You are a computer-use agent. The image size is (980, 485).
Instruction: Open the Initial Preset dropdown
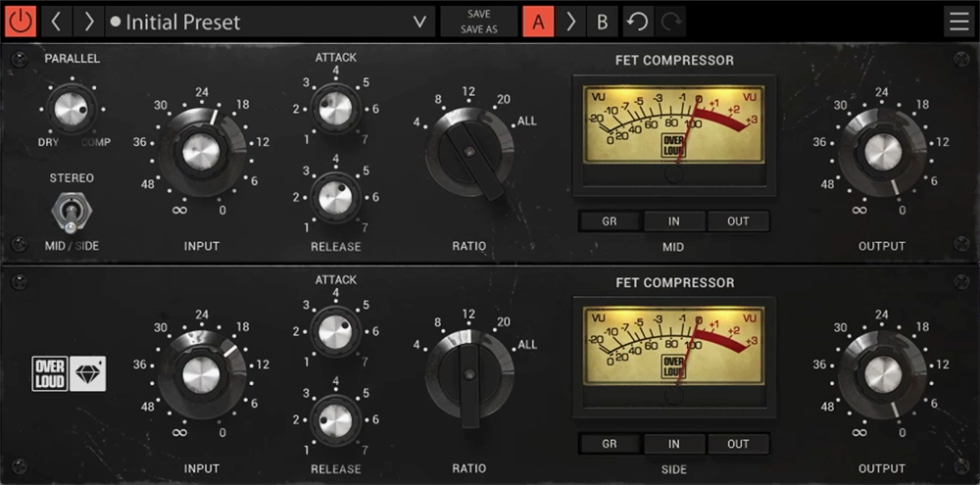[270, 22]
